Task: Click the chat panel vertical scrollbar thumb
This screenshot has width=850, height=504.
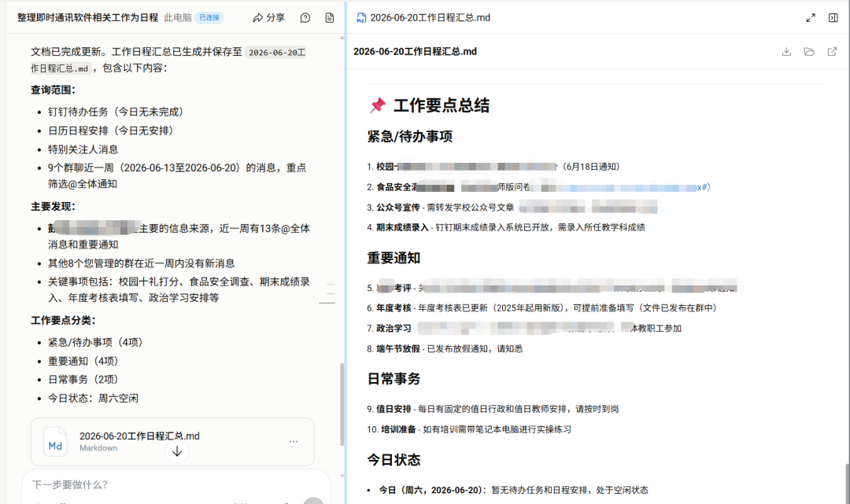Action: click(x=342, y=404)
